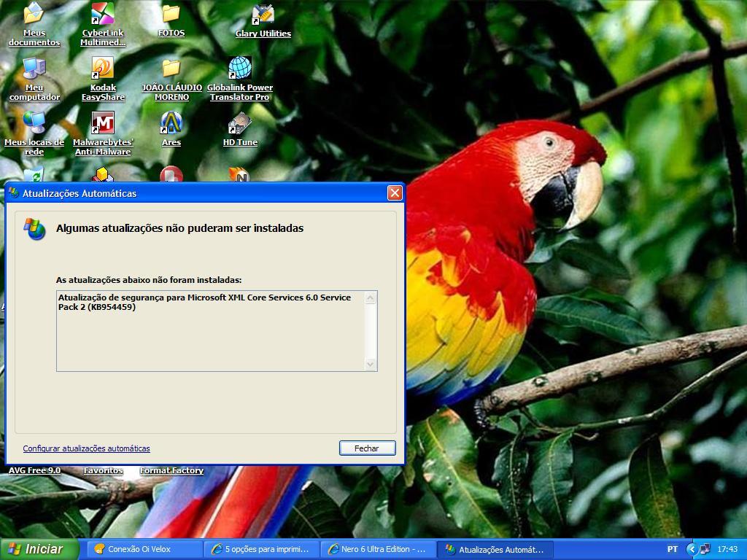The width and height of the screenshot is (747, 560).
Task: Click the title bar icon of Atualizações Automáticas
Action: (x=14, y=192)
